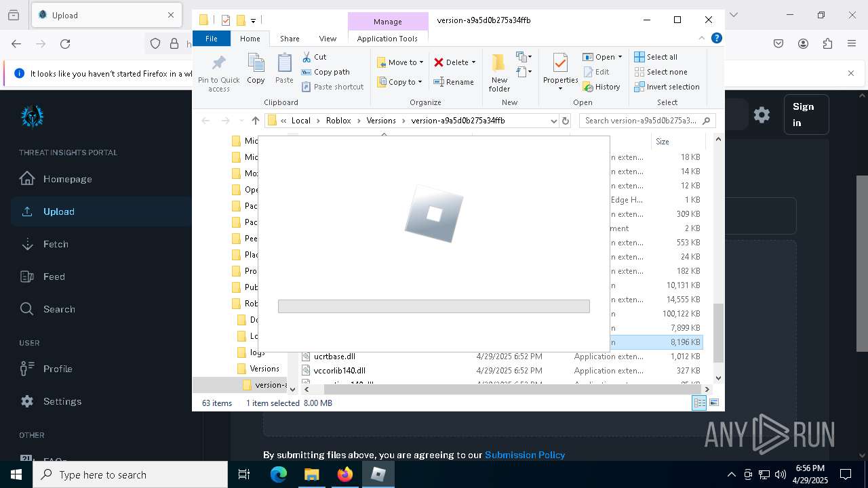The width and height of the screenshot is (868, 488).
Task: Refresh the Explorer folder view
Action: (566, 121)
